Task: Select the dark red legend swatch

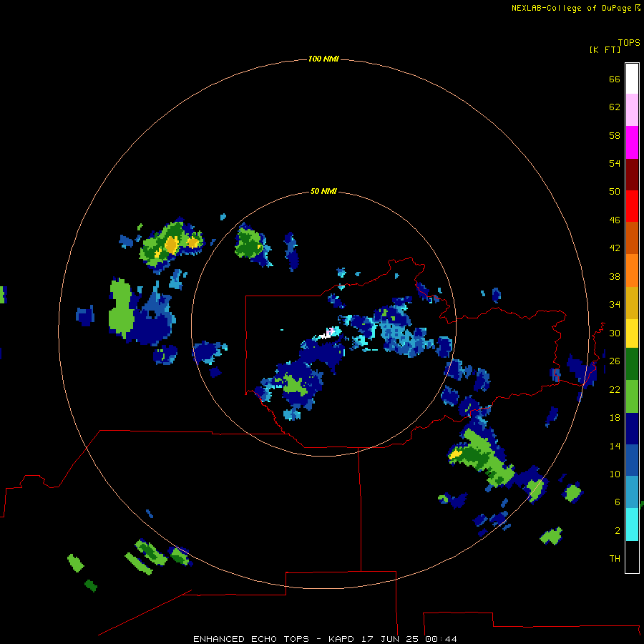Action: [632, 174]
